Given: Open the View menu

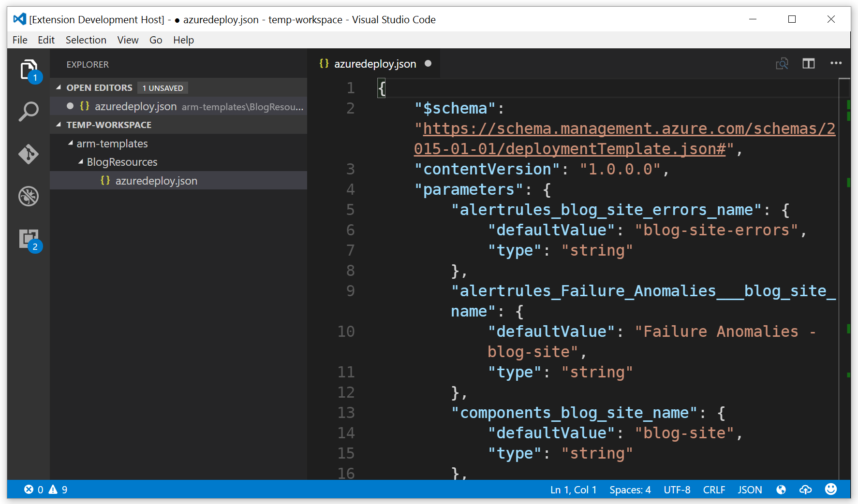Looking at the screenshot, I should point(128,40).
